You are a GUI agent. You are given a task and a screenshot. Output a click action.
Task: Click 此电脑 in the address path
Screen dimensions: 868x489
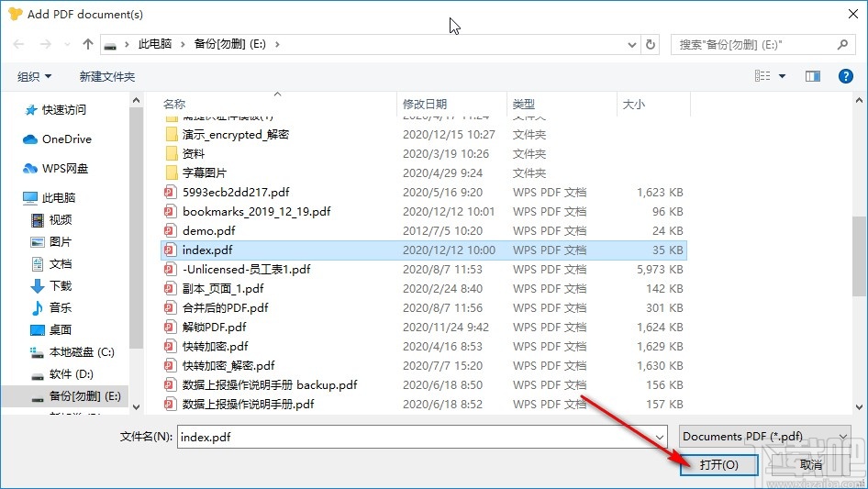[x=155, y=44]
